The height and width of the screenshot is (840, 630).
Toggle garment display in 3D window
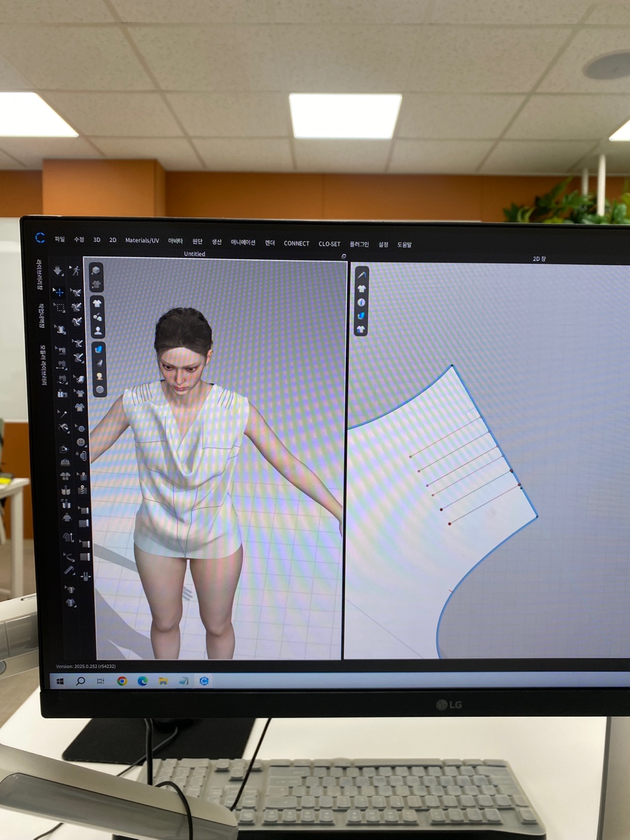tap(97, 303)
